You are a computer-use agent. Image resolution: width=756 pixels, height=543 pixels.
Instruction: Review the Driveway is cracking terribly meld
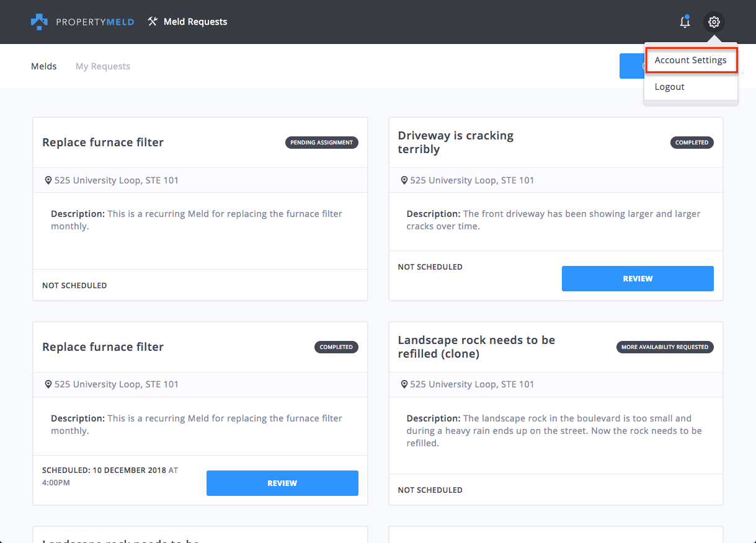click(x=638, y=279)
